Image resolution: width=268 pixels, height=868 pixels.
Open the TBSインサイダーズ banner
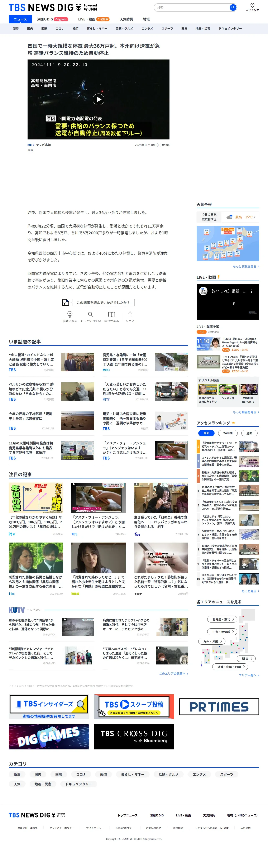point(49,707)
